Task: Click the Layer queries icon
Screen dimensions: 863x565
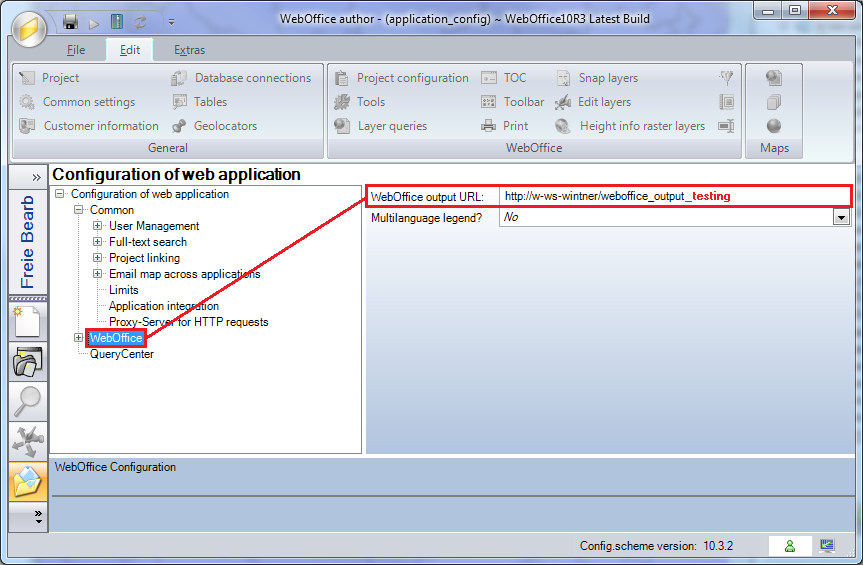Action: pyautogui.click(x=342, y=126)
